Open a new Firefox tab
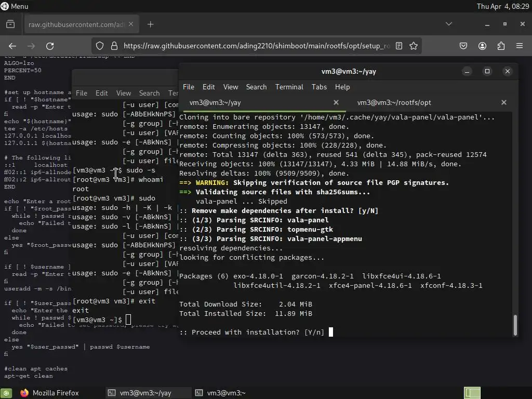This screenshot has width=532, height=399. tap(151, 24)
